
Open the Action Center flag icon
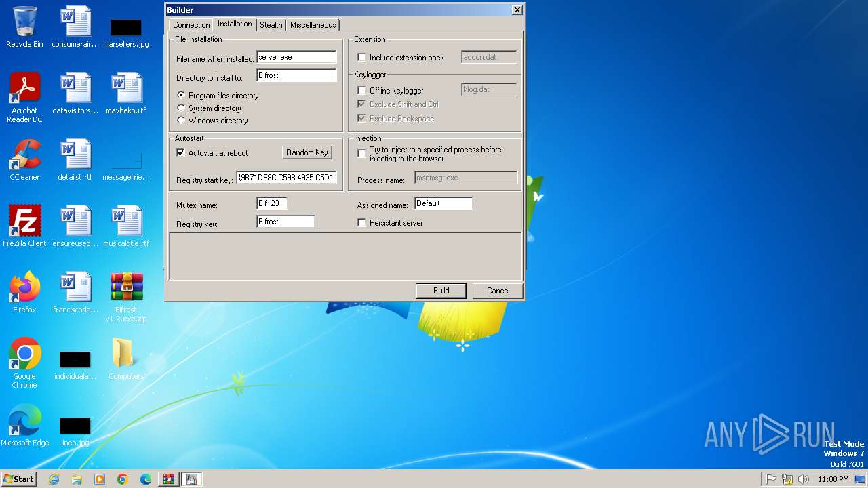(771, 479)
